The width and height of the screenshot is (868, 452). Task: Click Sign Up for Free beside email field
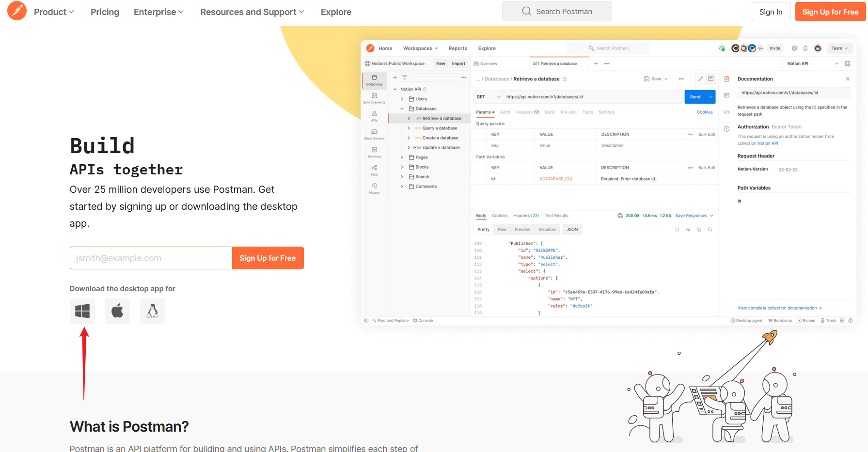[x=268, y=258]
